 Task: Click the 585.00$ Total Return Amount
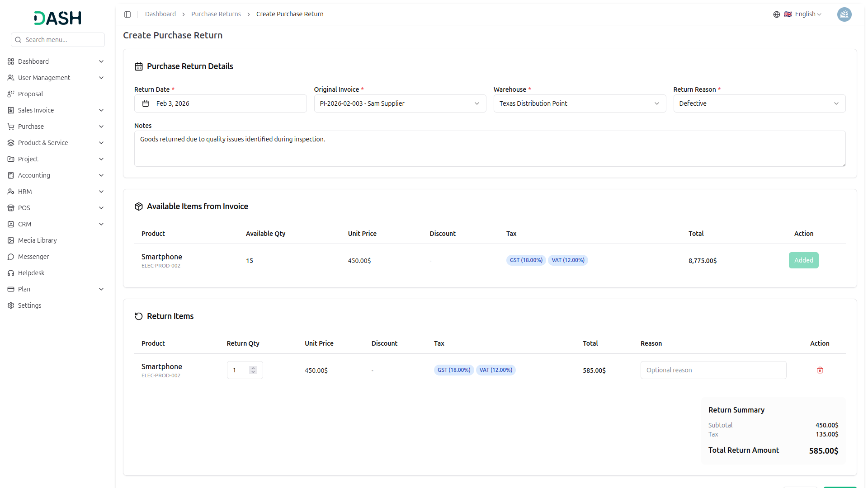point(823,451)
